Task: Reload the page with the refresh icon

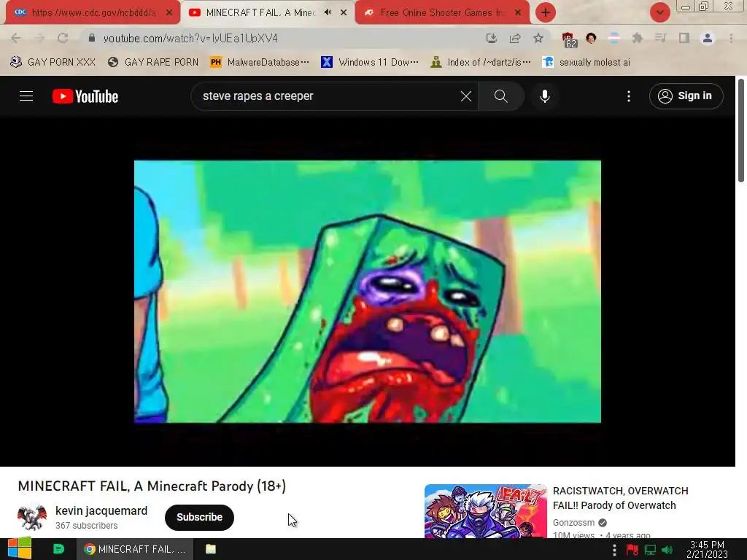Action: point(63,38)
